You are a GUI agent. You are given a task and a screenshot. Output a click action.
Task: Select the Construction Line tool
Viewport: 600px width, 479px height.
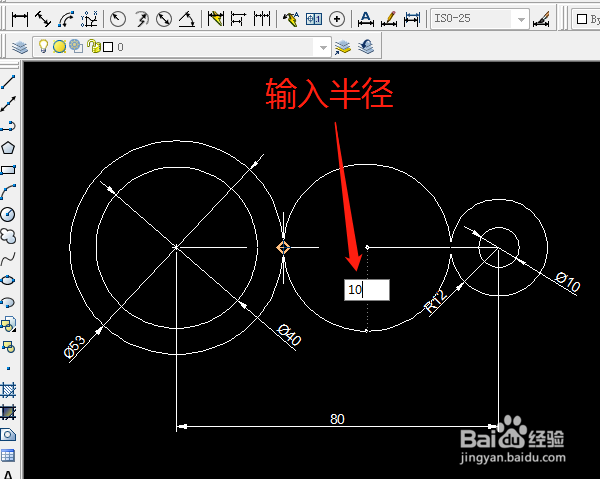[8, 104]
